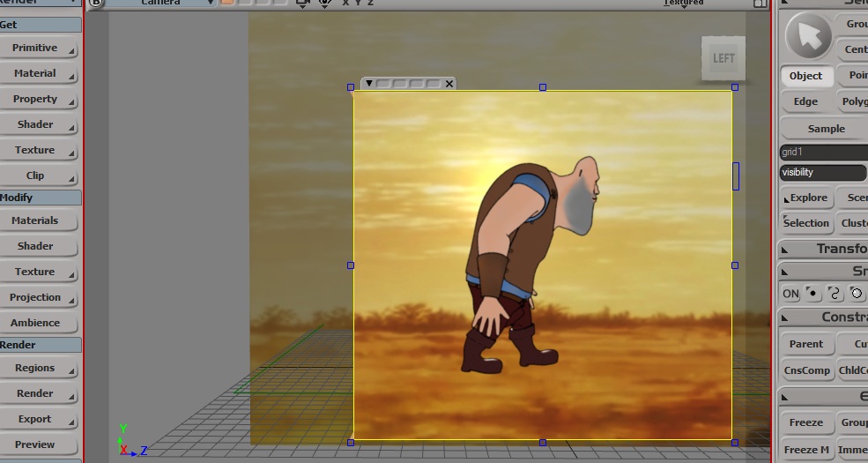Open the Explore menu button
Image resolution: width=868 pixels, height=463 pixels.
806,198
